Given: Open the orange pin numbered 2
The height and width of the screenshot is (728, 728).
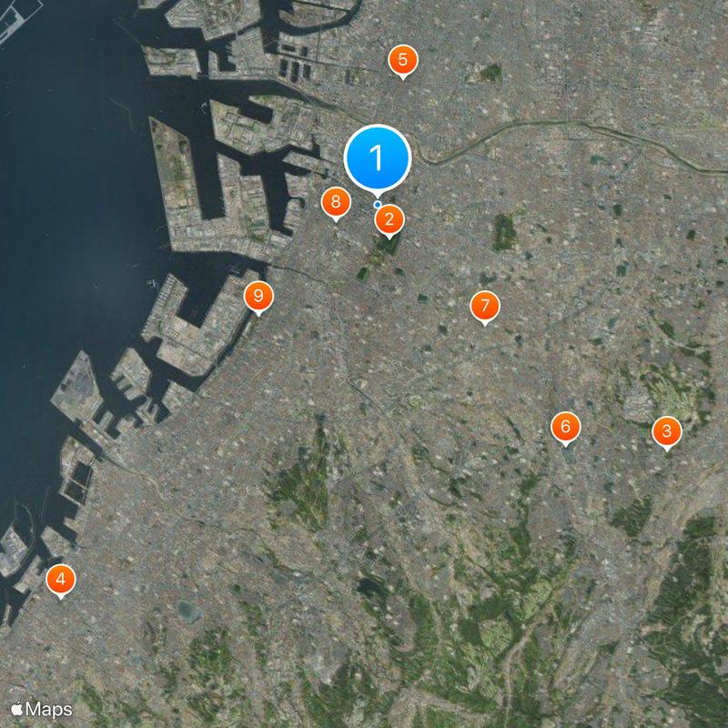Looking at the screenshot, I should point(389,219).
